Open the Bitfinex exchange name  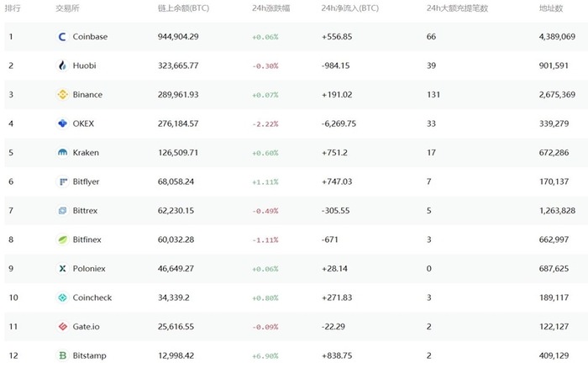click(x=87, y=239)
